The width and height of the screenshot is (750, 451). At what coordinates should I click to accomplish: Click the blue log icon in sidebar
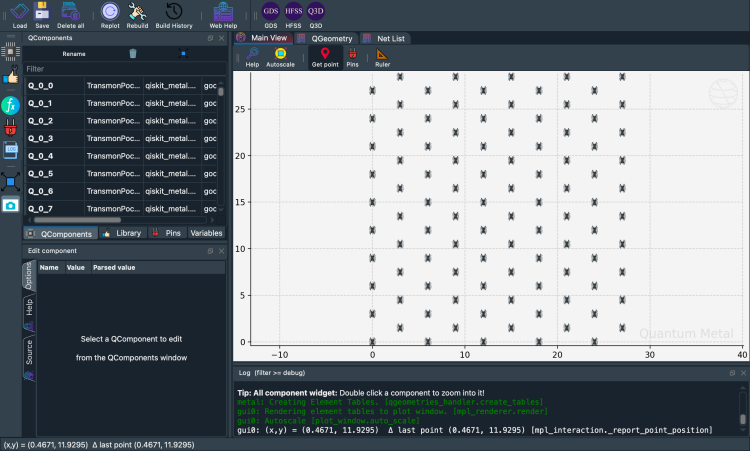(11, 150)
